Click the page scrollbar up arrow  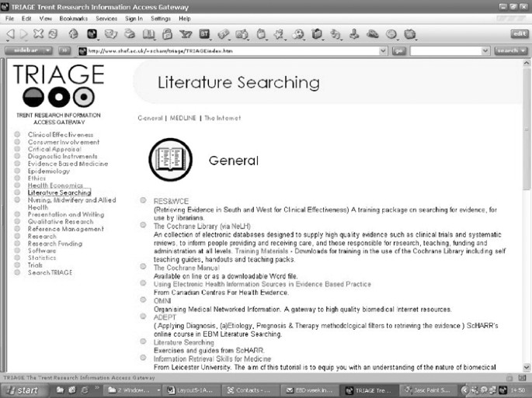(527, 63)
